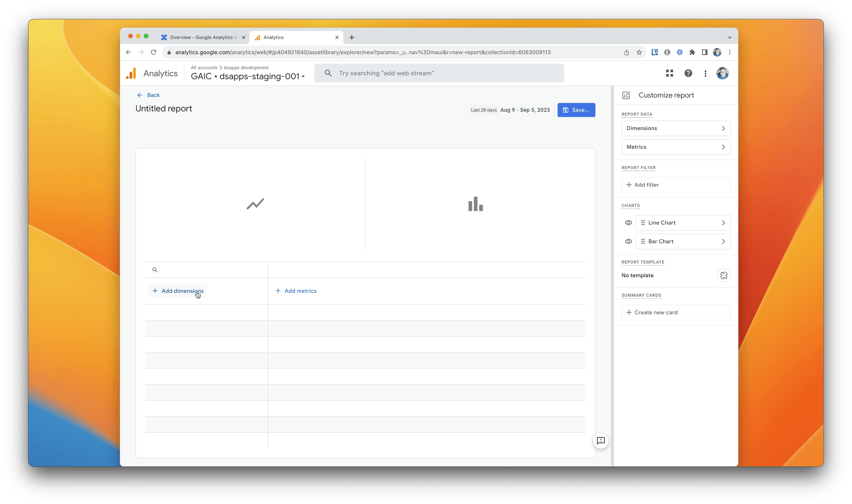Image resolution: width=852 pixels, height=504 pixels.
Task: Close the Overview - Google Analytics tab
Action: 243,37
